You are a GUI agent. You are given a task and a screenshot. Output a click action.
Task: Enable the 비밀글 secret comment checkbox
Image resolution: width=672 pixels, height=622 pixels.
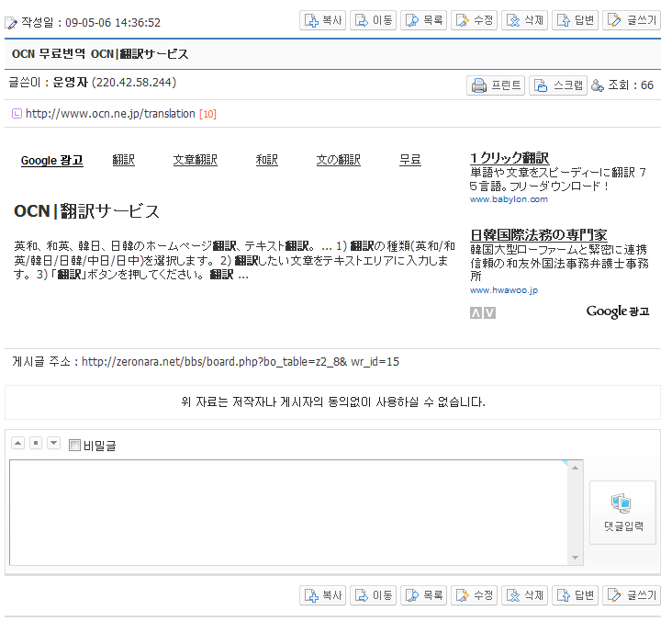click(x=75, y=446)
